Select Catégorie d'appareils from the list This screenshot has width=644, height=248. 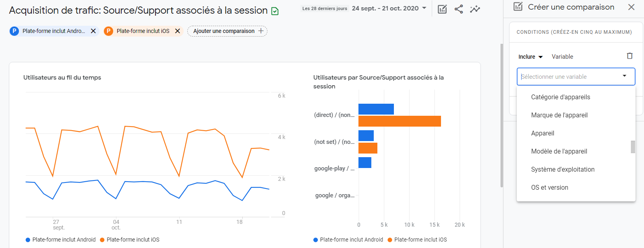pos(561,97)
